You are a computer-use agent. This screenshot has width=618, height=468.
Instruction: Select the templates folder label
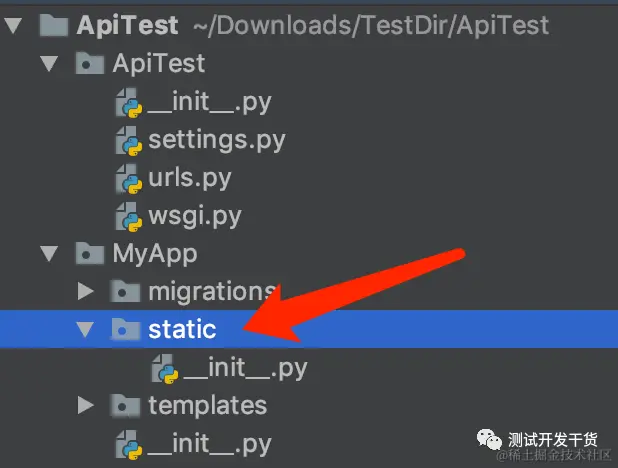(x=208, y=406)
